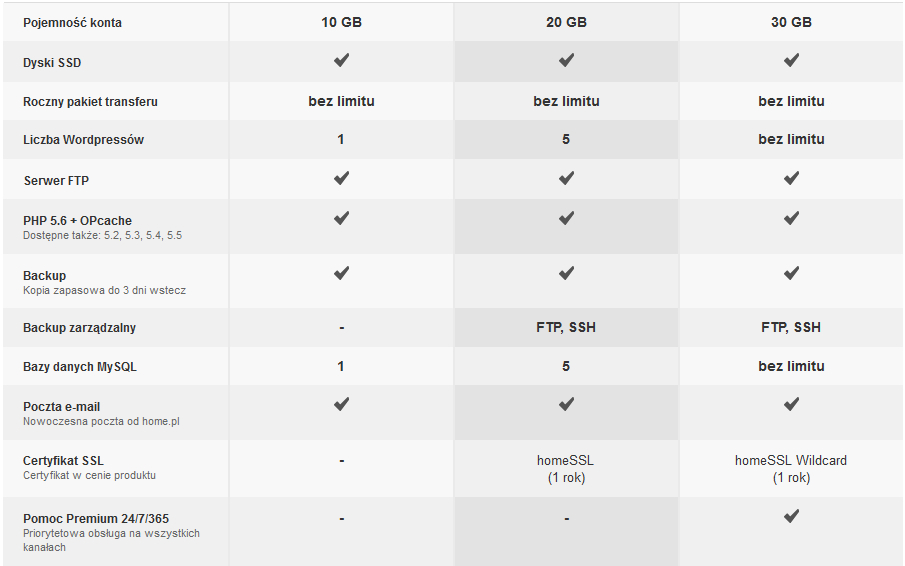Click the Backup zarządzalny row label
Screen dimensions: 905x566
click(79, 328)
